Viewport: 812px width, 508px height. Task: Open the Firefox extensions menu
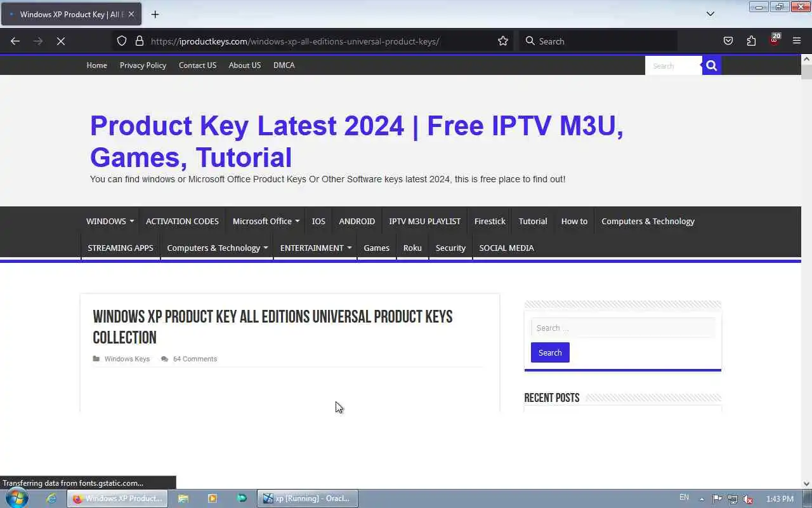pyautogui.click(x=751, y=41)
